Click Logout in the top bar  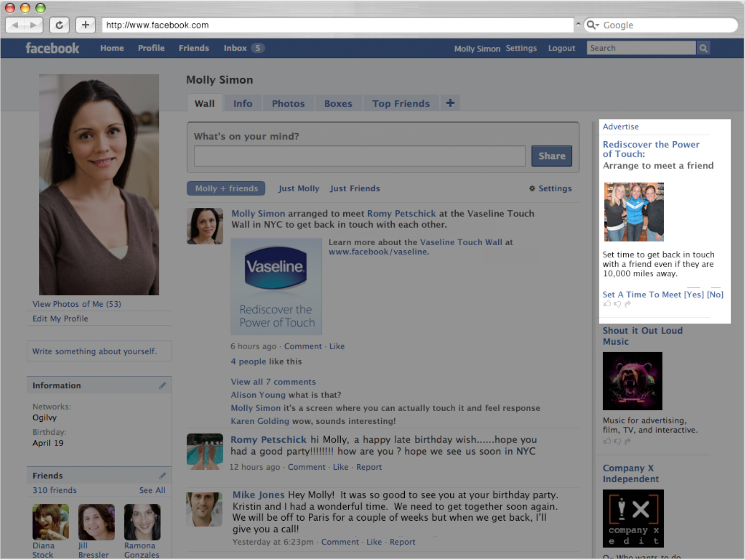[x=562, y=48]
